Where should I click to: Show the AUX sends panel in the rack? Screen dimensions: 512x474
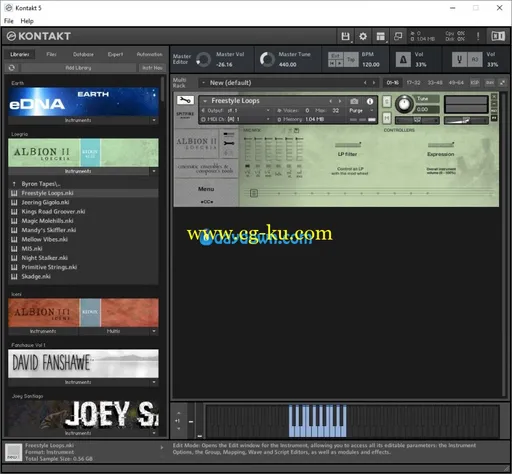(490, 82)
